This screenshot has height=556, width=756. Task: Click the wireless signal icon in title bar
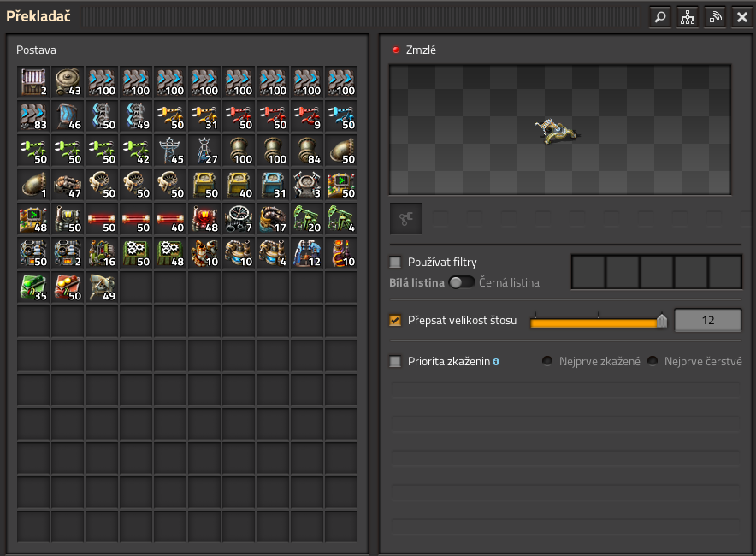tap(714, 16)
